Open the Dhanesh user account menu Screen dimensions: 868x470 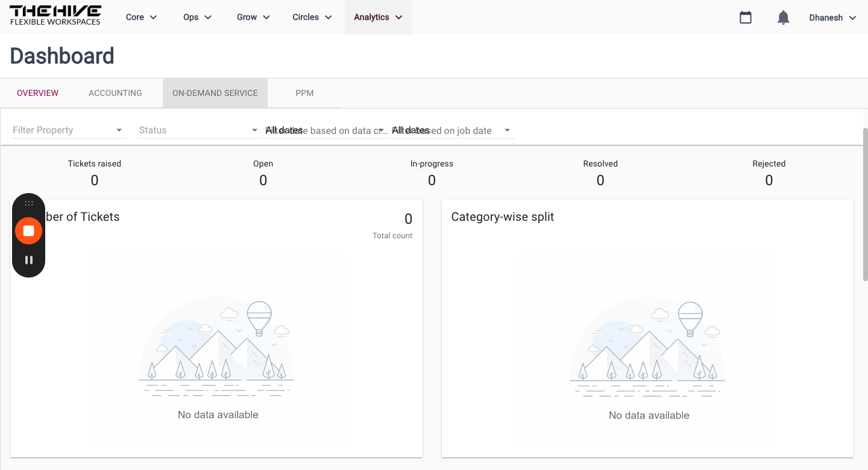pos(832,17)
